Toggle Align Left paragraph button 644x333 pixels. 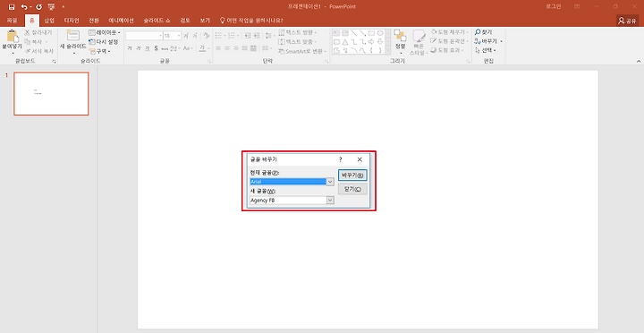[x=218, y=48]
